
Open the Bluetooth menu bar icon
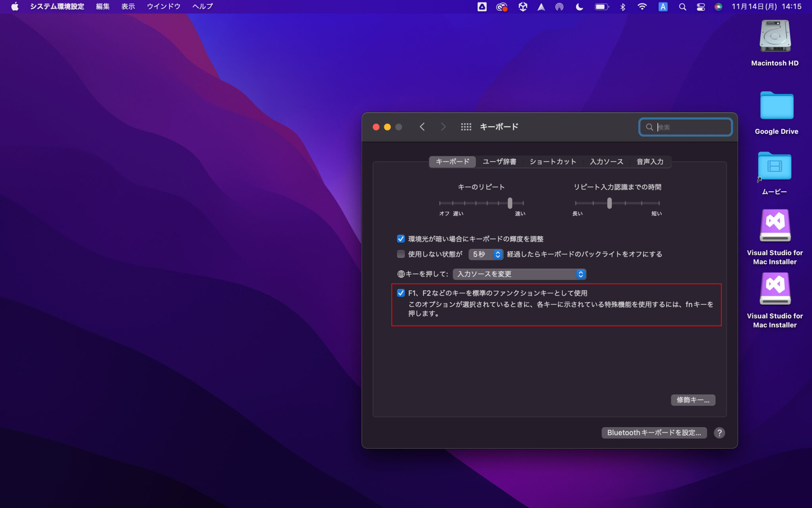tap(623, 6)
